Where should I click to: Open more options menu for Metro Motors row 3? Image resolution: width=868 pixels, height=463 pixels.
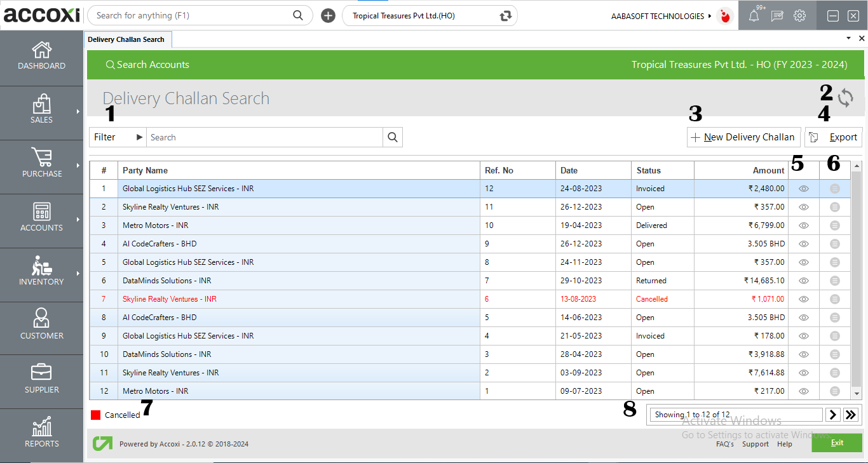pyautogui.click(x=835, y=225)
